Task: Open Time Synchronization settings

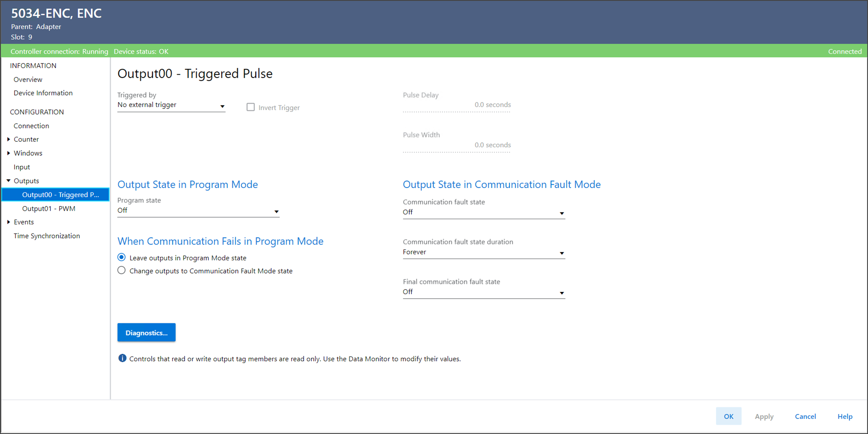Action: coord(47,236)
